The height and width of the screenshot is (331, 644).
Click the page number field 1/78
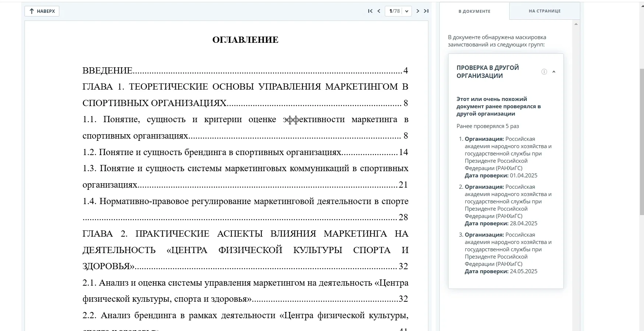[394, 11]
